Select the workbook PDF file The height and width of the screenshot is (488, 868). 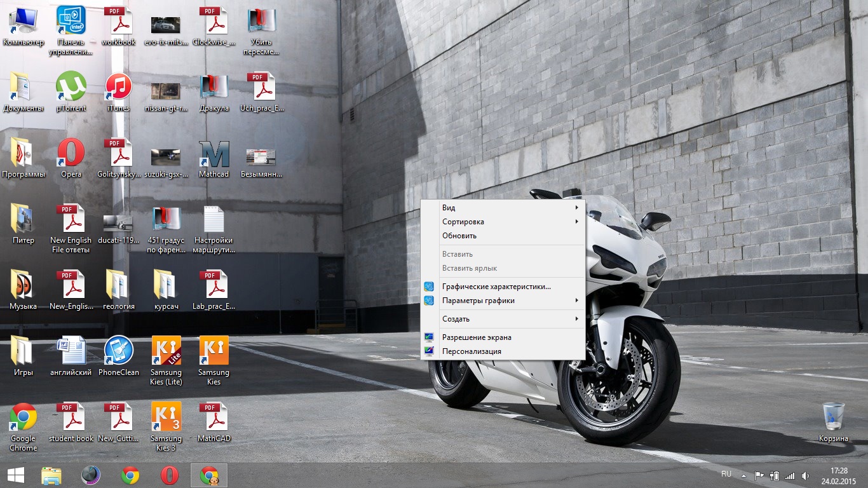click(119, 27)
